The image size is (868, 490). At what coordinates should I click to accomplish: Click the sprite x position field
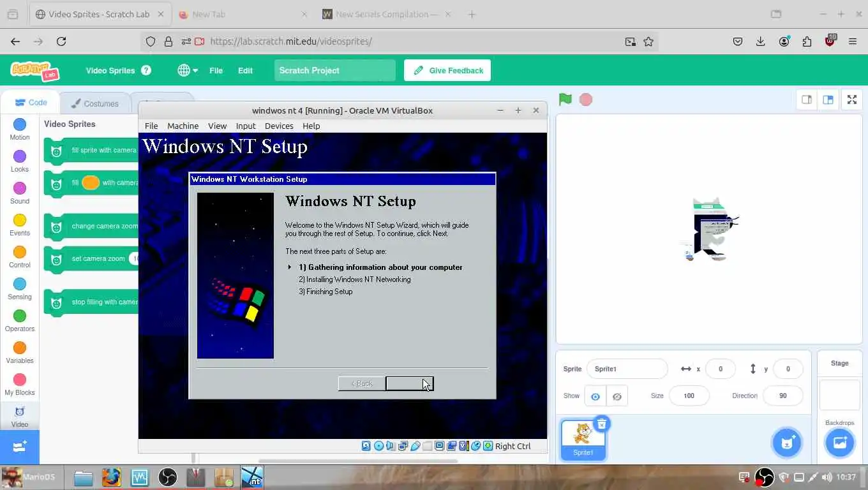pos(721,369)
